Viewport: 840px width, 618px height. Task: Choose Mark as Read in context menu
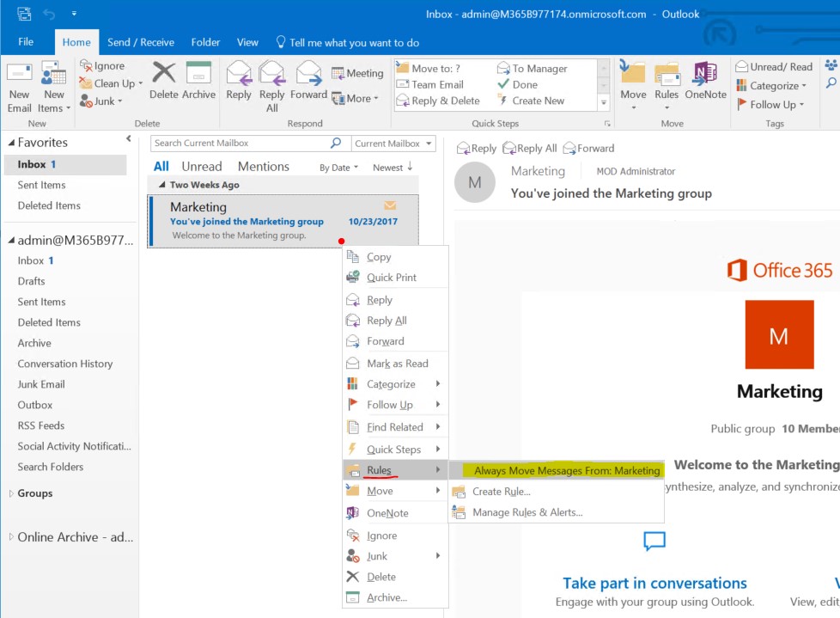tap(398, 364)
